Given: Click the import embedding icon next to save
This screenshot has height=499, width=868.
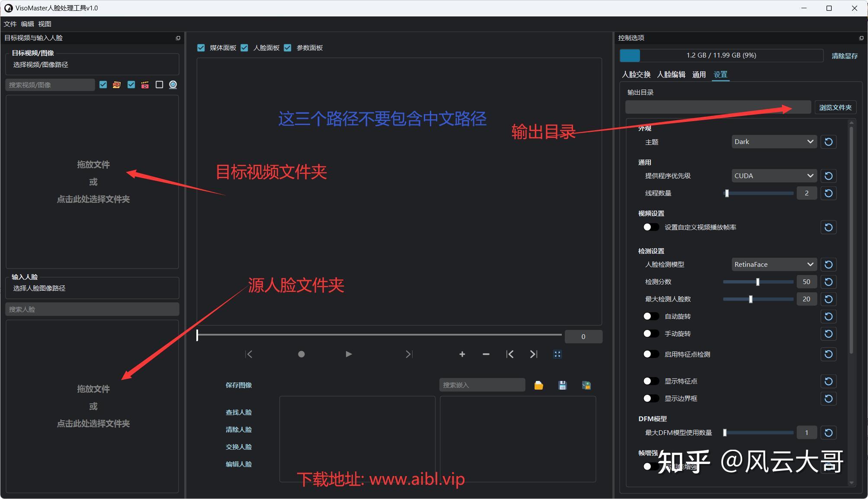Looking at the screenshot, I should (x=586, y=385).
